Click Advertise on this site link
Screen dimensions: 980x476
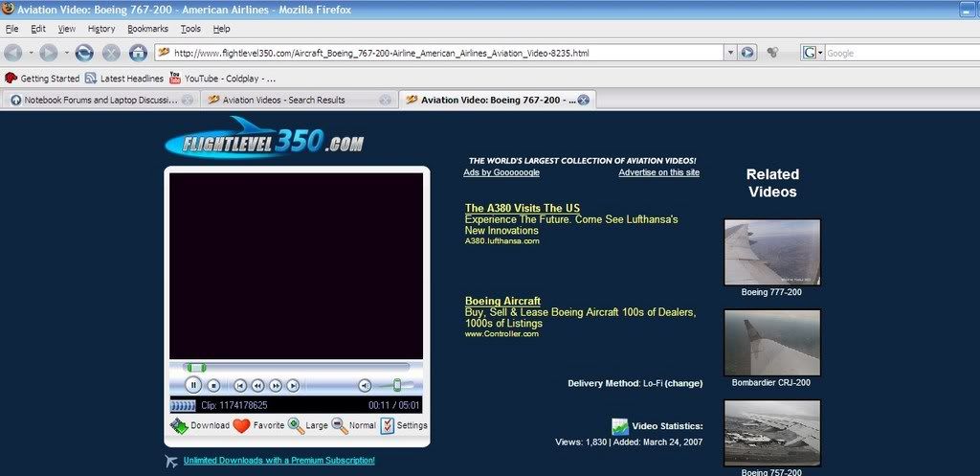(x=658, y=172)
